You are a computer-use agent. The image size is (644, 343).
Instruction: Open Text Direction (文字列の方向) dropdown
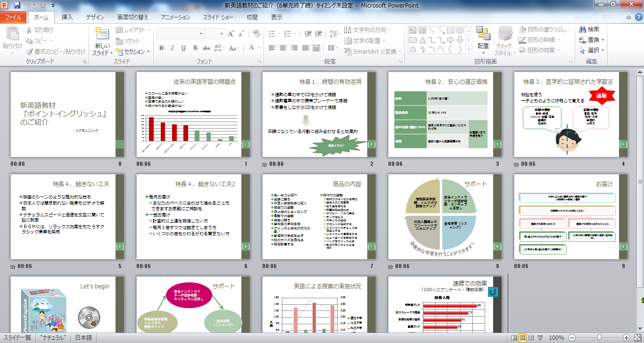369,30
